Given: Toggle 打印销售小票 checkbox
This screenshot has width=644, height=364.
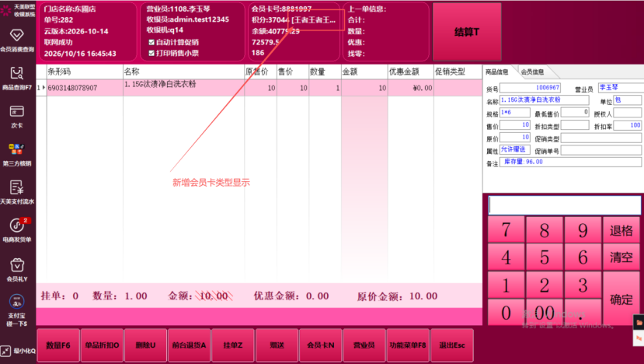Looking at the screenshot, I should pos(151,53).
